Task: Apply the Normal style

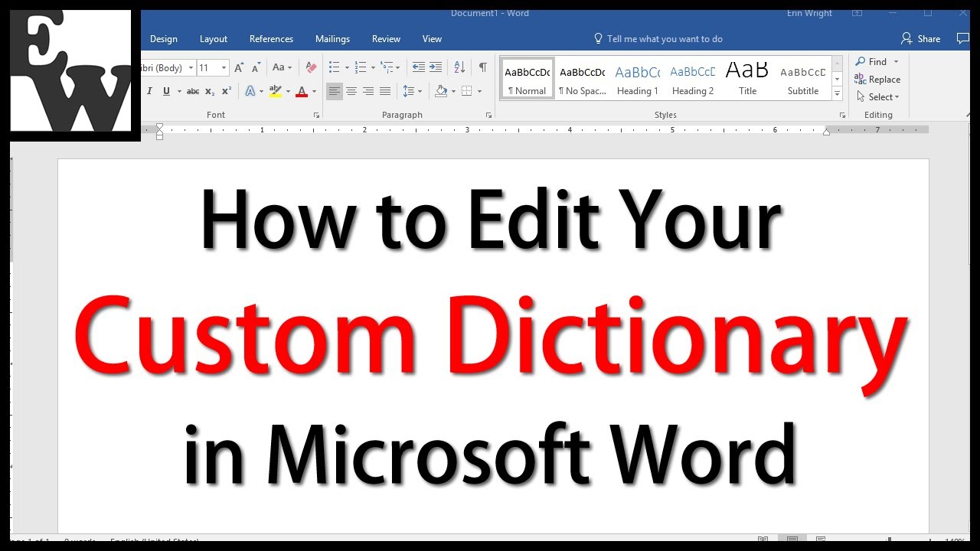Action: [528, 79]
